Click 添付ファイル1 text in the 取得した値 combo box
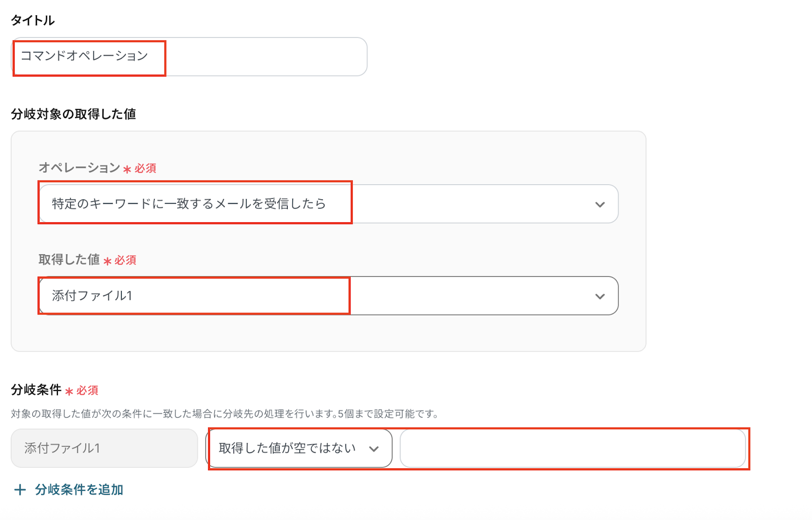This screenshot has width=812, height=520. (92, 296)
